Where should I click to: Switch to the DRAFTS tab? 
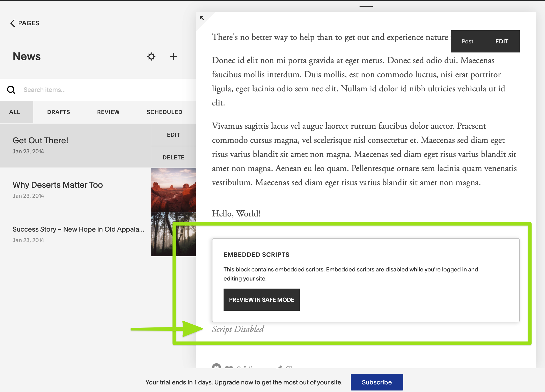pos(59,112)
